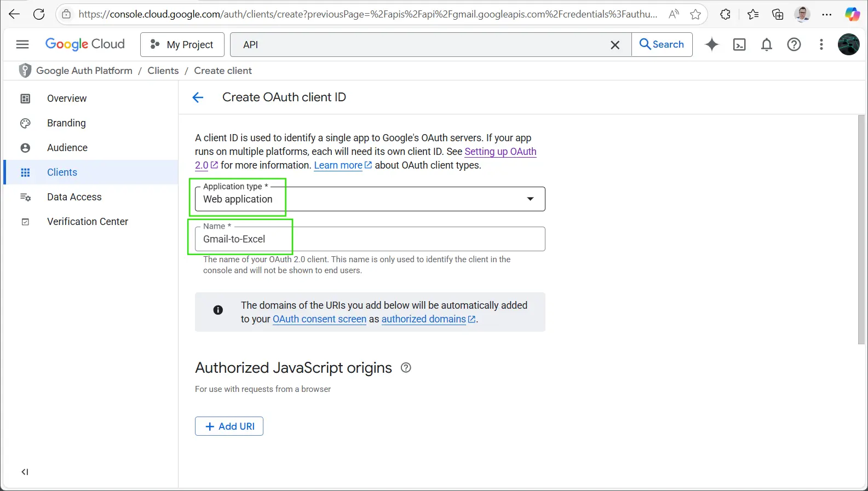This screenshot has height=491, width=868.
Task: Click back arrow beside Create OAuth client ID
Action: click(x=198, y=97)
